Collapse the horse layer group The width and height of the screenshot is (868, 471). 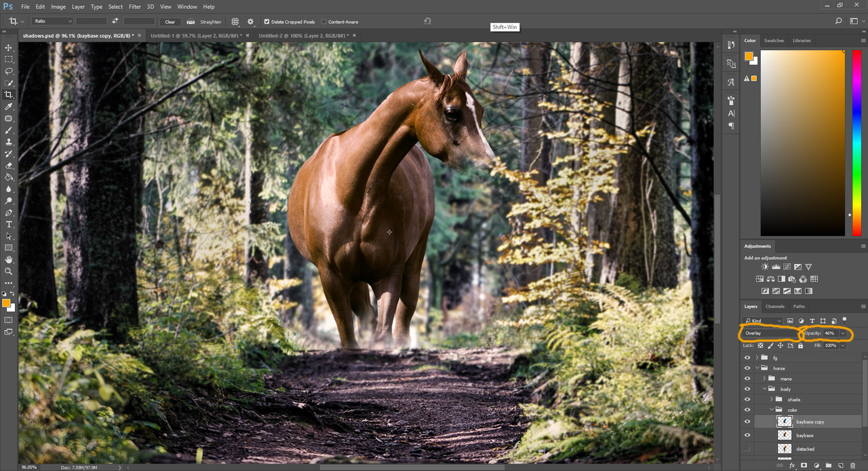(x=757, y=369)
